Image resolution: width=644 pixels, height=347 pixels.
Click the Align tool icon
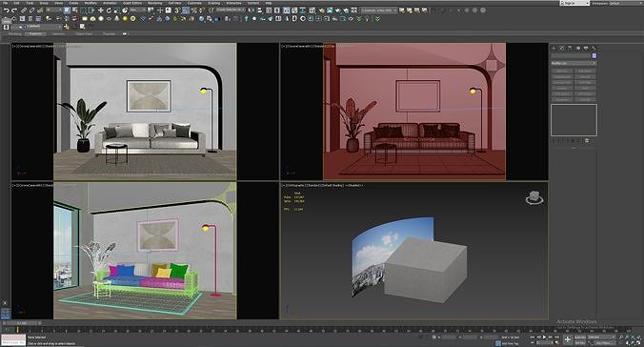pyautogui.click(x=260, y=10)
